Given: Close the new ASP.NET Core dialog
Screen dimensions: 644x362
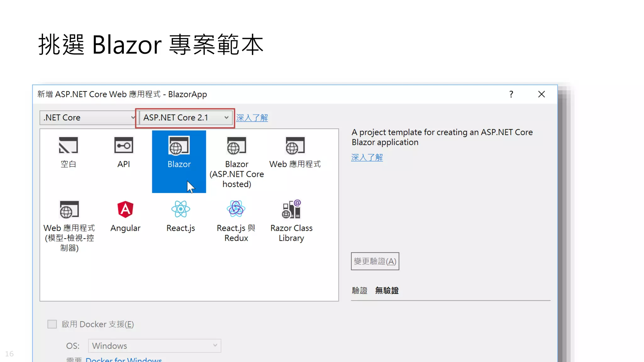Looking at the screenshot, I should tap(541, 94).
